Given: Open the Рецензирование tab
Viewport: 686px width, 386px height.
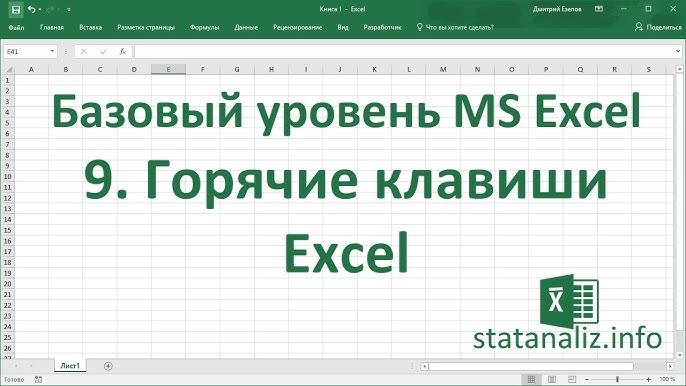Looking at the screenshot, I should (298, 27).
